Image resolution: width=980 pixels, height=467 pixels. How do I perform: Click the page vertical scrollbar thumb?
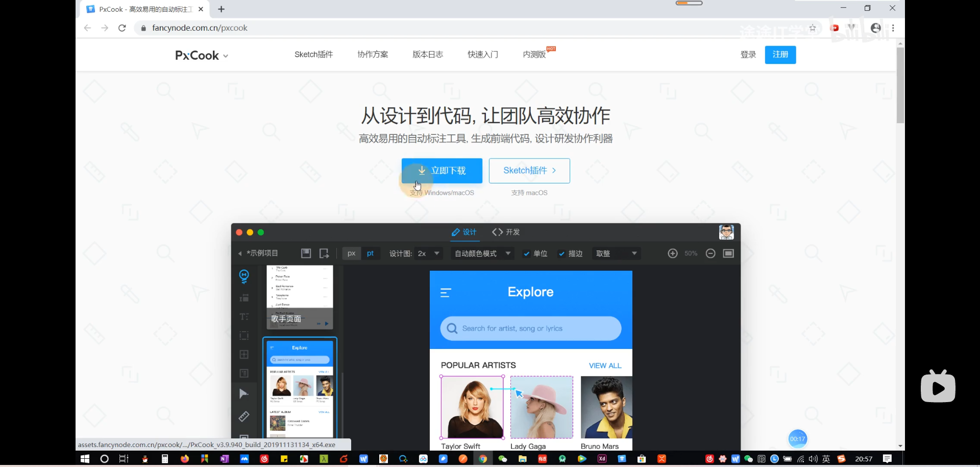pyautogui.click(x=900, y=85)
